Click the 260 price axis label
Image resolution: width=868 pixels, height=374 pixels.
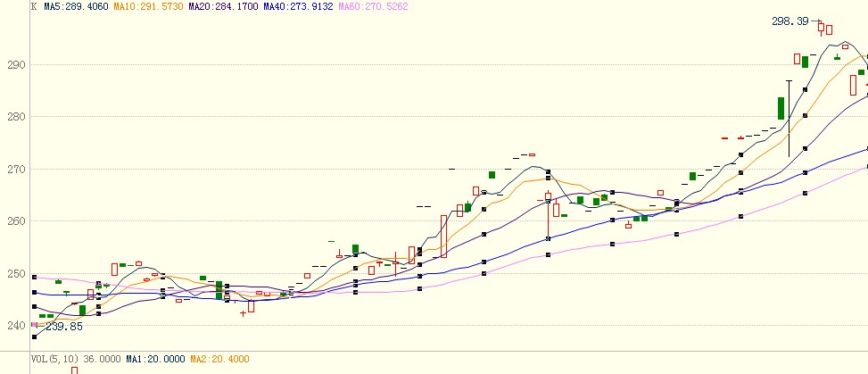[16, 221]
